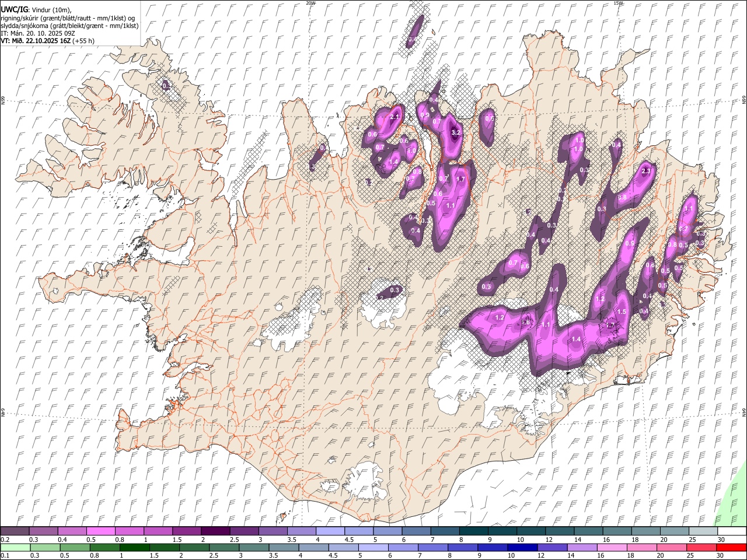Viewport: 747px width, 560px height.
Task: Click the 1.5 precipitation value on the map
Action: click(x=622, y=312)
